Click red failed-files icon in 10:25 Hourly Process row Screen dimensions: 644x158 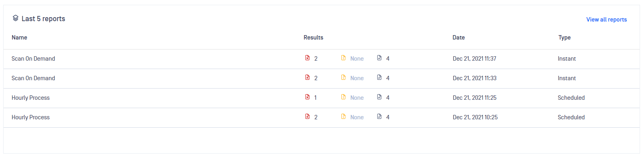[x=307, y=117]
